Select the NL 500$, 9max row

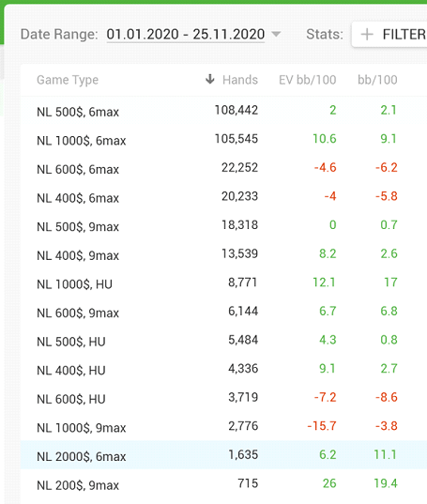pyautogui.click(x=223, y=225)
